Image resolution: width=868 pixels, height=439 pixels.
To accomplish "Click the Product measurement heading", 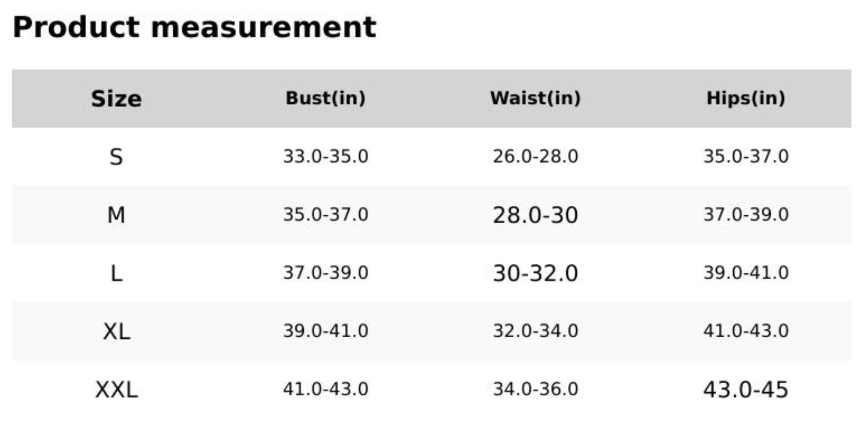I will click(194, 27).
